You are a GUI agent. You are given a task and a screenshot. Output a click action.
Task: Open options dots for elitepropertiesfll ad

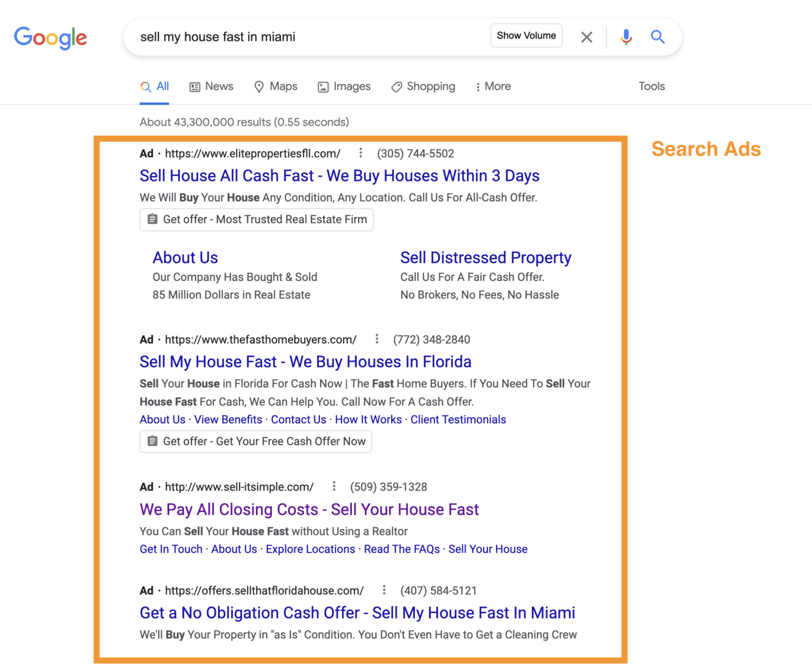pos(361,153)
